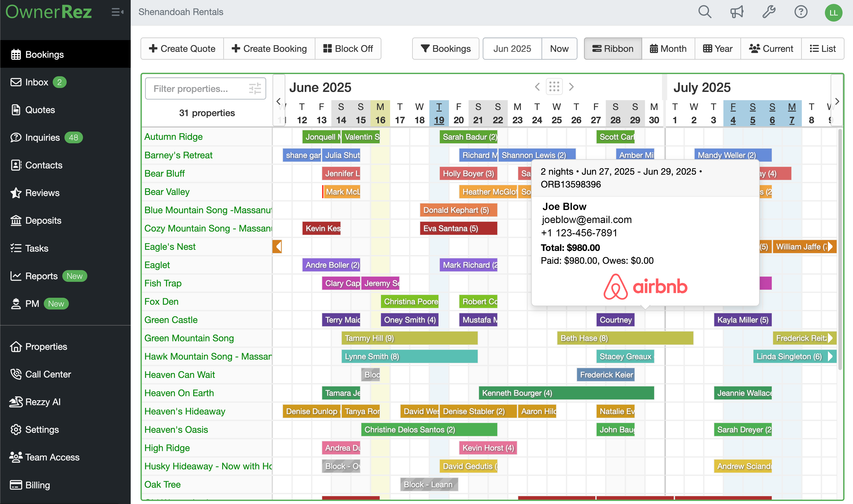853x504 pixels.
Task: Open the Autumn Ridge property link
Action: coord(174,137)
